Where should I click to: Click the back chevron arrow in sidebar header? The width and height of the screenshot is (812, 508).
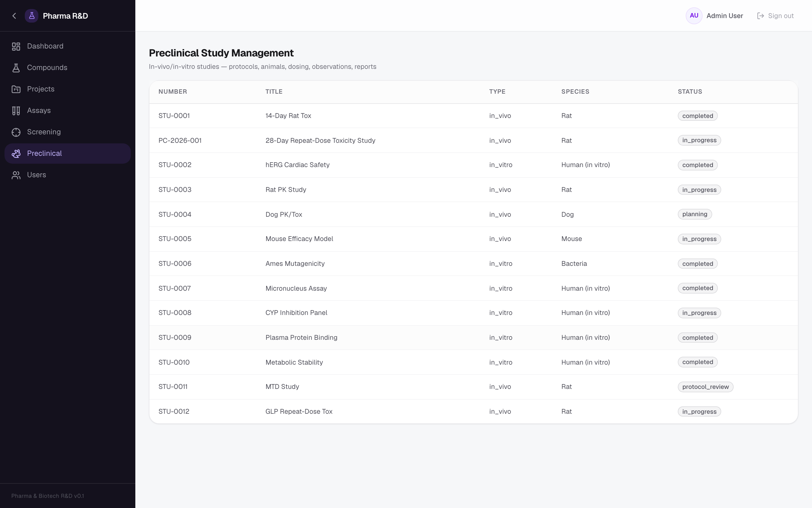point(14,16)
